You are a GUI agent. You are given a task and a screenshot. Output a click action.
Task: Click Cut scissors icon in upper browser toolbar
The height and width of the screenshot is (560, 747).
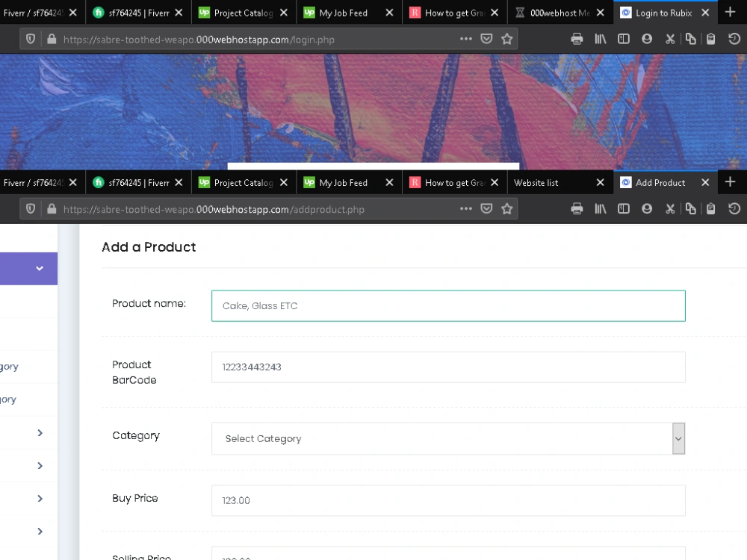click(670, 39)
